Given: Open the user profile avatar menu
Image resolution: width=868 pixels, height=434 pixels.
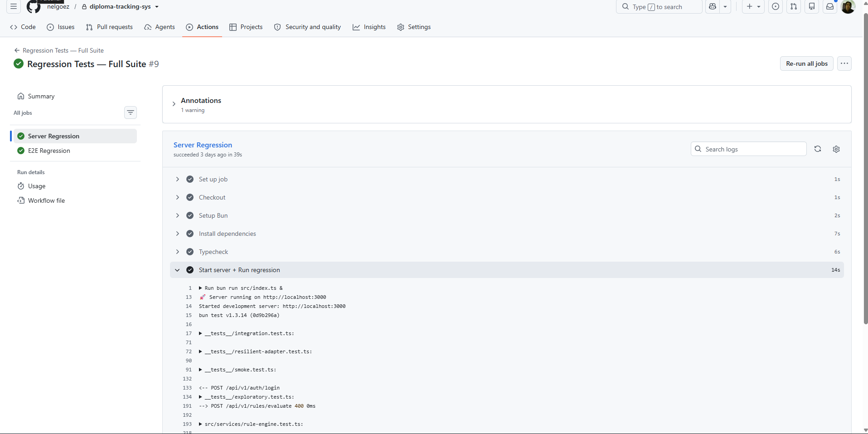Looking at the screenshot, I should pos(848,7).
